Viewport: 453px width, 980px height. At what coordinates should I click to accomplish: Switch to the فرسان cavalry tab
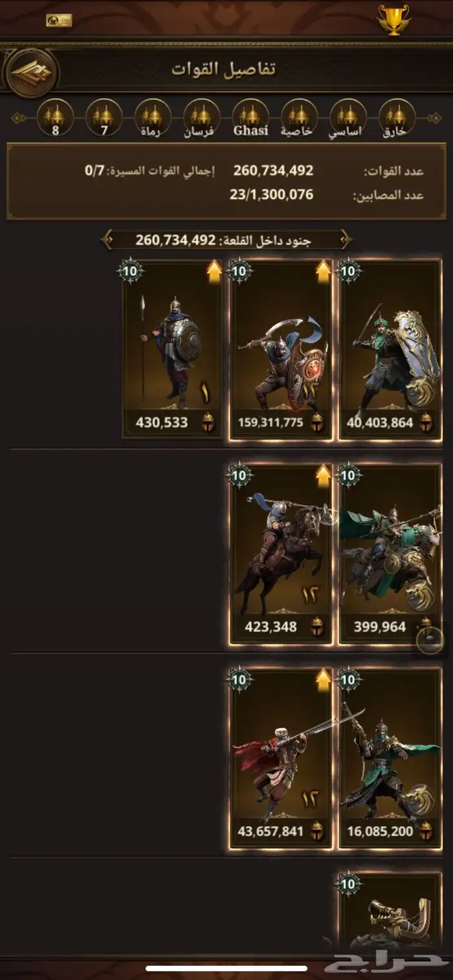pos(202,118)
